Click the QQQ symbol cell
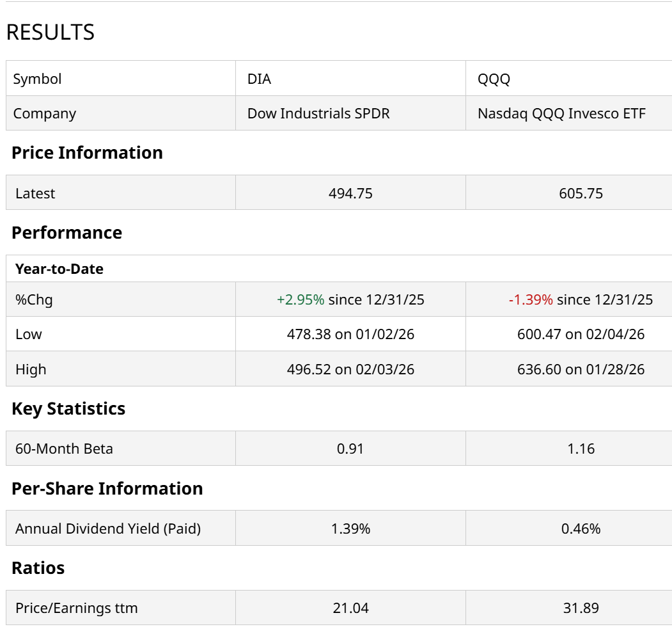672x636 pixels. 494,79
